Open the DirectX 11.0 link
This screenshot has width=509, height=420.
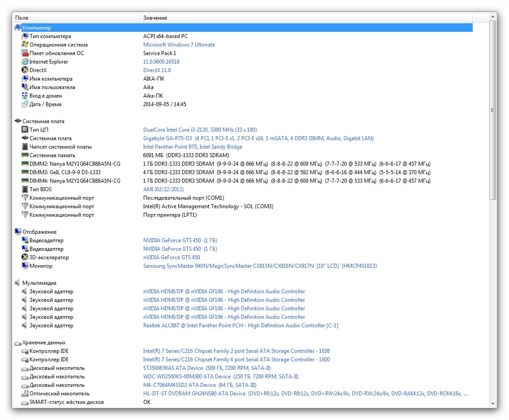click(x=157, y=70)
